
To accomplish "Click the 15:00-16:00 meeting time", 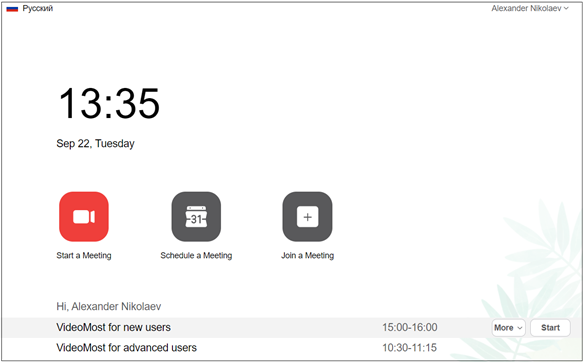I will (x=410, y=327).
